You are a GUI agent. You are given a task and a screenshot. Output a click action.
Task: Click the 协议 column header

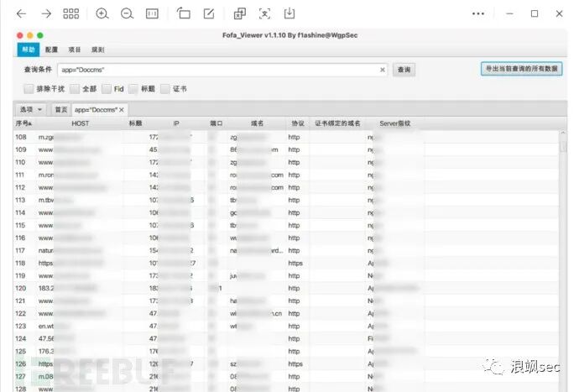click(x=298, y=123)
